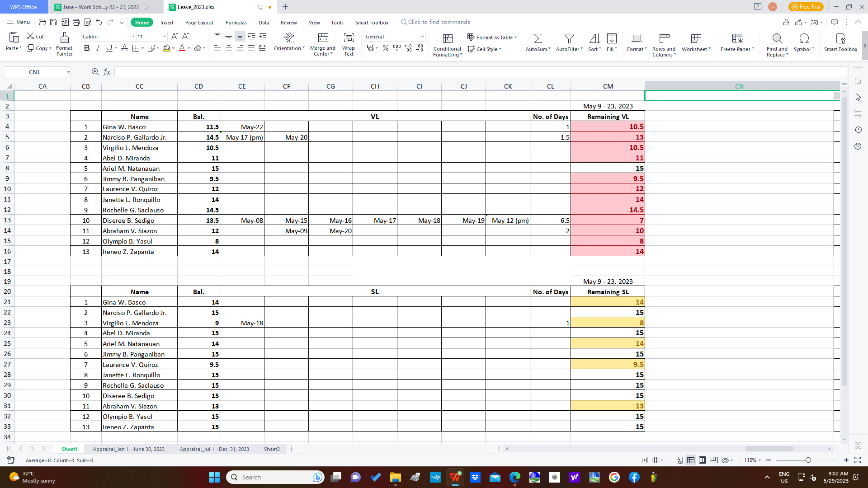Click the AutoSum sigma icon
868x488 pixels.
pyautogui.click(x=538, y=38)
